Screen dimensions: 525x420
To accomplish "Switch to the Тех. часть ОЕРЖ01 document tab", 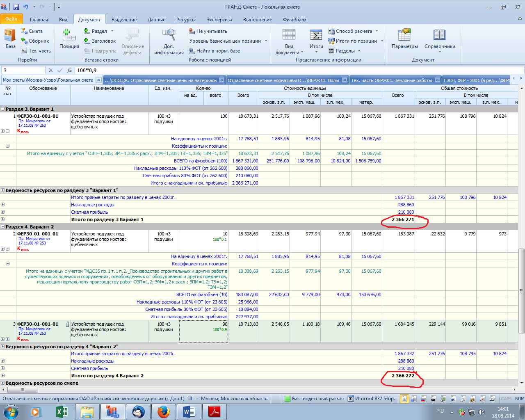I will pos(391,80).
